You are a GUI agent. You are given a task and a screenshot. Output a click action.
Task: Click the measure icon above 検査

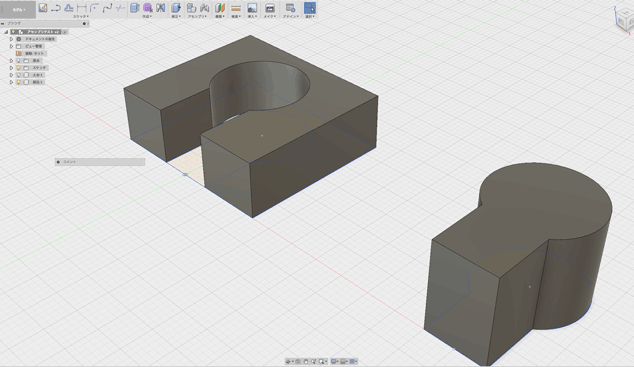236,8
